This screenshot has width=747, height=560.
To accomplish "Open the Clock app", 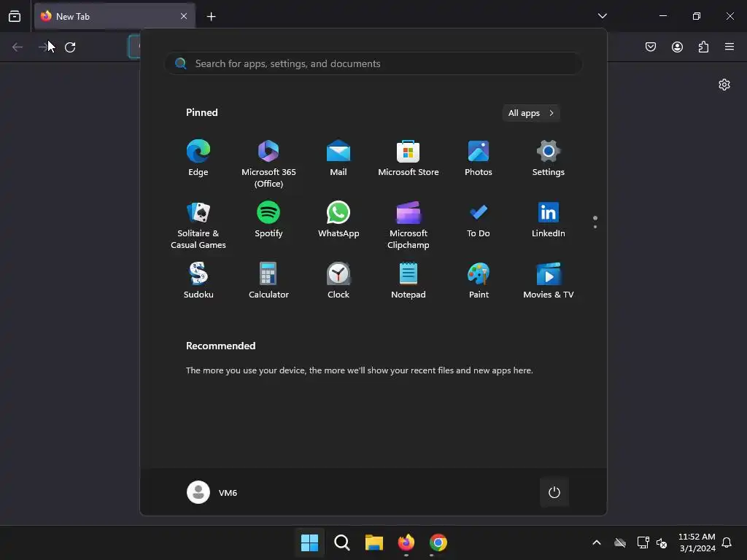I will (338, 281).
